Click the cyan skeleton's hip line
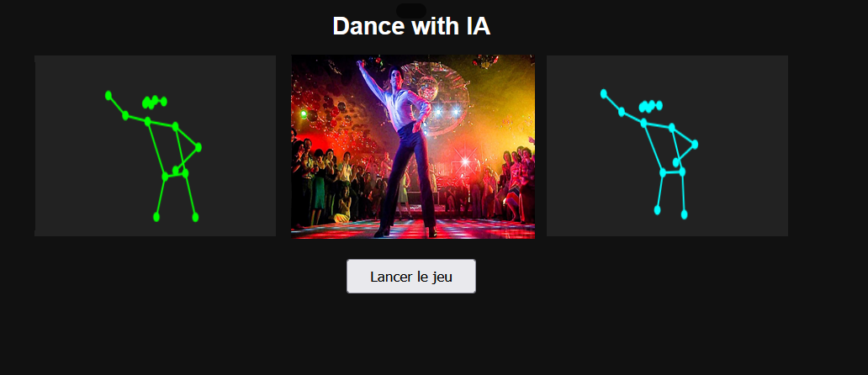This screenshot has height=375, width=868. click(x=672, y=172)
